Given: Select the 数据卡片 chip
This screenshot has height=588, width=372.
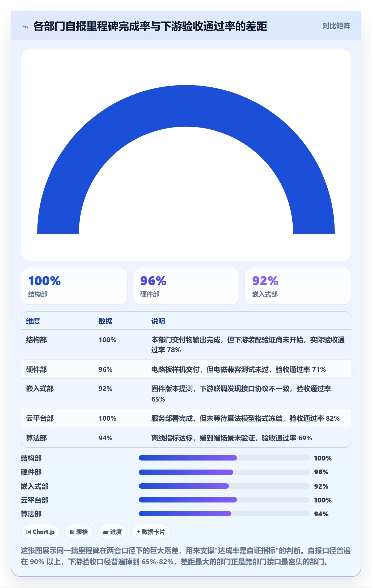Looking at the screenshot, I should tap(151, 532).
